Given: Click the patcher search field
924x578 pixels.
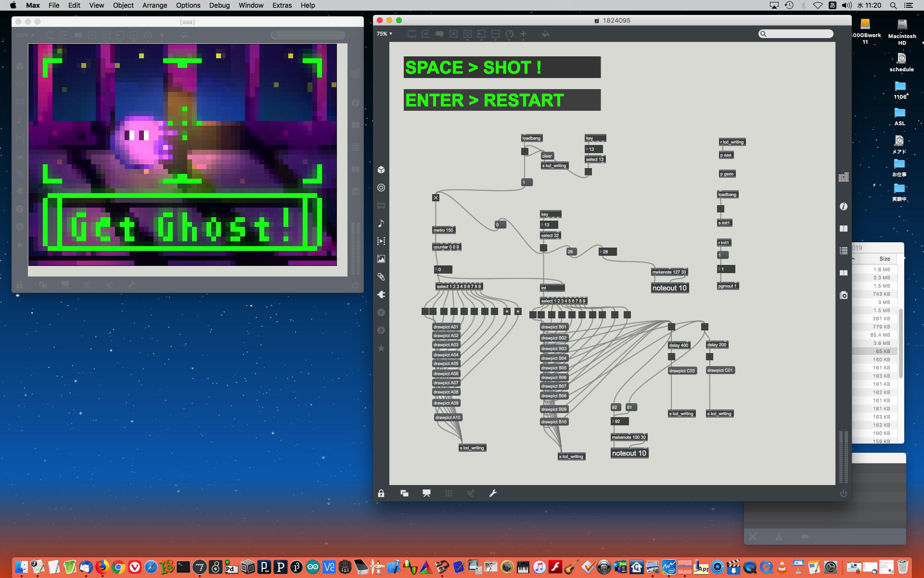Looking at the screenshot, I should (x=796, y=34).
